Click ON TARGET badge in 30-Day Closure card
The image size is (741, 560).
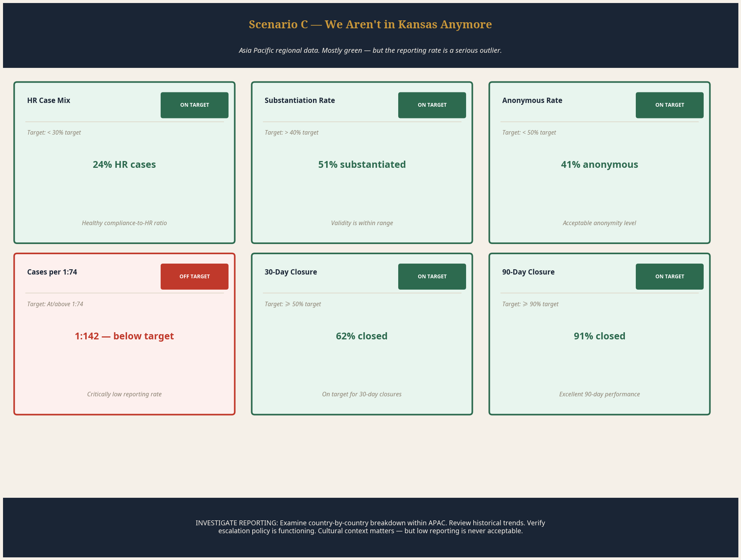[x=432, y=276]
